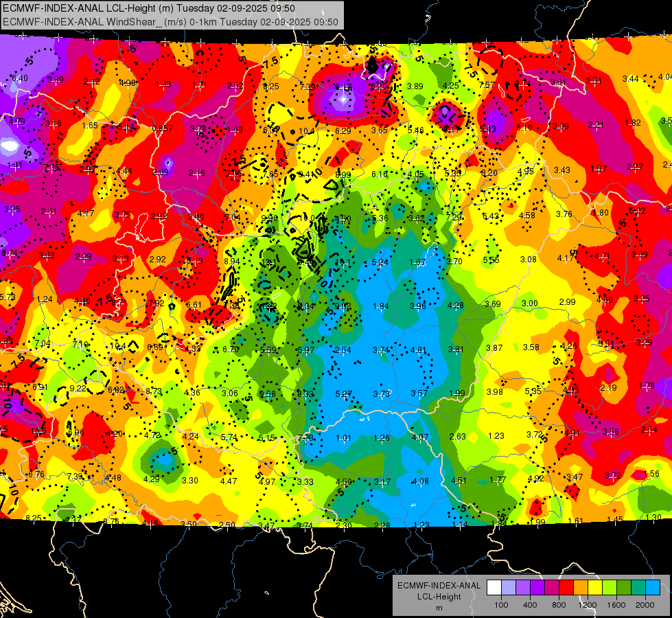Click the wind shear value 5.27
Image resolution: width=672 pixels, height=618 pixels.
click(x=344, y=393)
